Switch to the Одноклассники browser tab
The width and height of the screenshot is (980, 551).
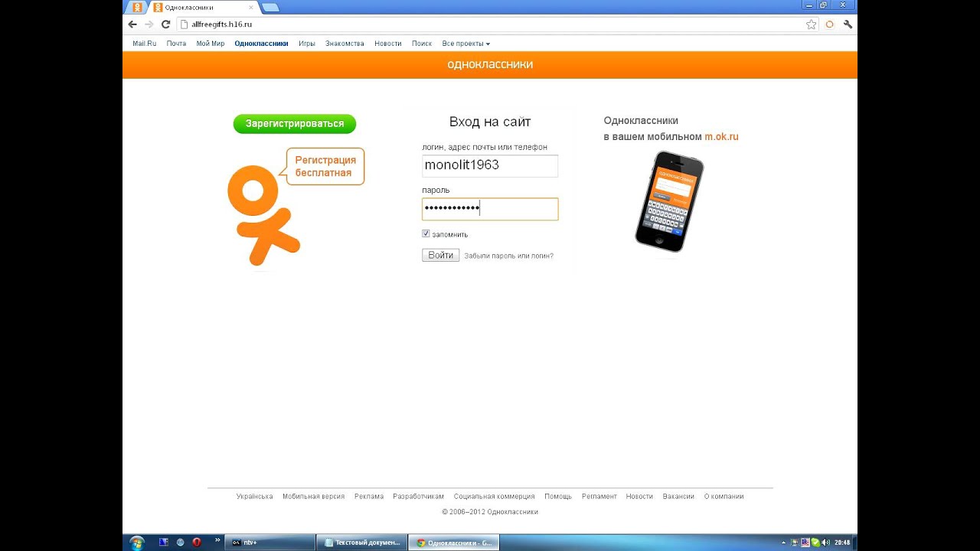pos(202,8)
